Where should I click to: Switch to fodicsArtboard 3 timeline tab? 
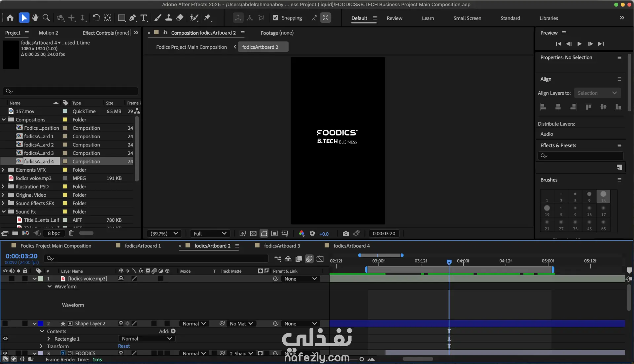tap(282, 246)
